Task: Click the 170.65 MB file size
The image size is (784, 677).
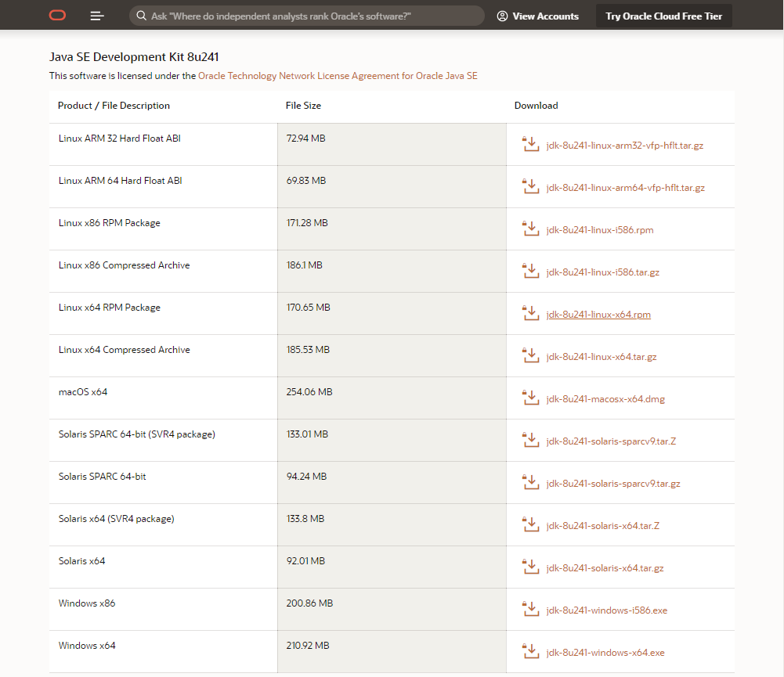Action: pos(308,308)
